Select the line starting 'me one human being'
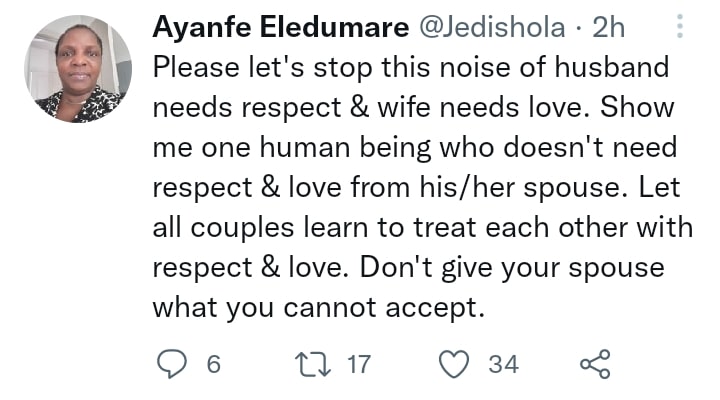This screenshot has width=720, height=400. [x=415, y=148]
